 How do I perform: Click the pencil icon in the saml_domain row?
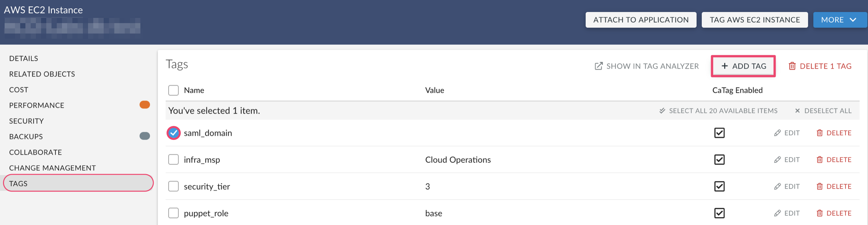coord(777,133)
